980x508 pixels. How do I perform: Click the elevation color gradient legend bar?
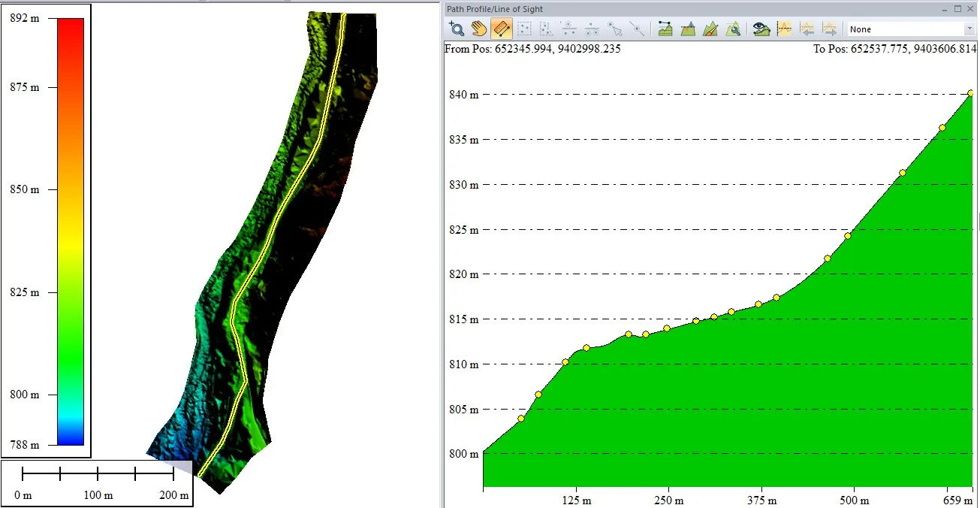[71, 231]
